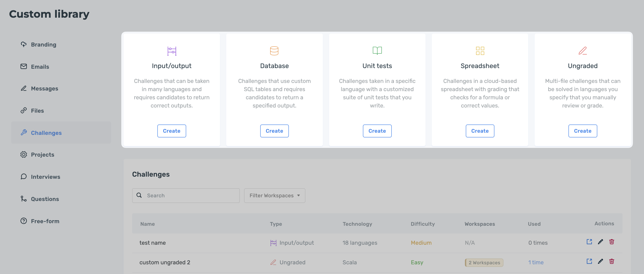644x274 pixels.
Task: Click the Challenges wrench icon
Action: coord(24,133)
